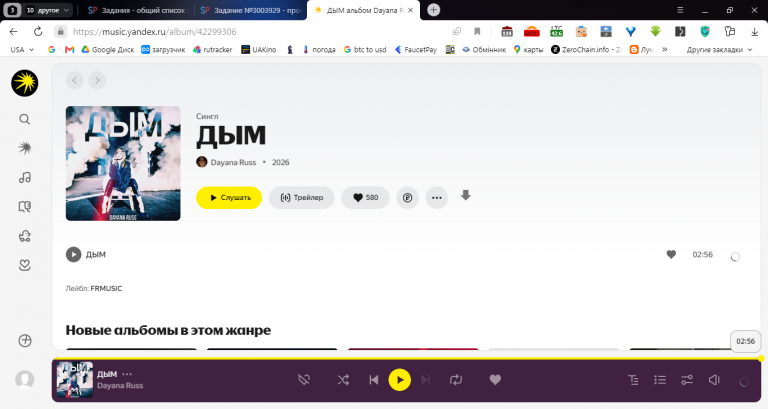Open browser downloads arrow icon
Screen dimensions: 768x409
(754, 31)
